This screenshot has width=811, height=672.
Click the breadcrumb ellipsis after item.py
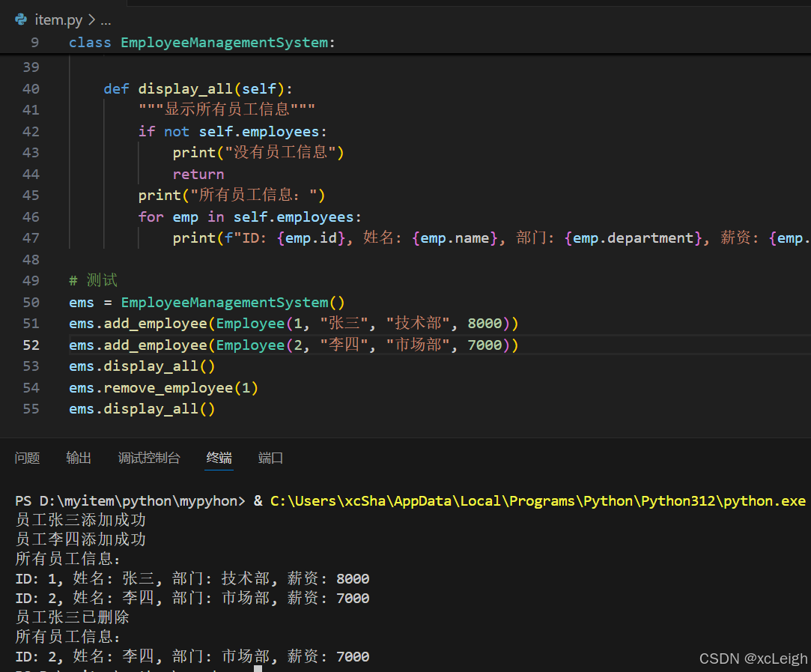tap(106, 21)
